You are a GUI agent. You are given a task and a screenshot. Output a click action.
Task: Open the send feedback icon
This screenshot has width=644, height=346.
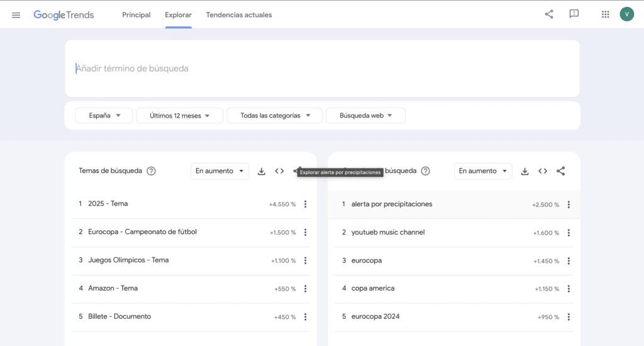point(574,14)
